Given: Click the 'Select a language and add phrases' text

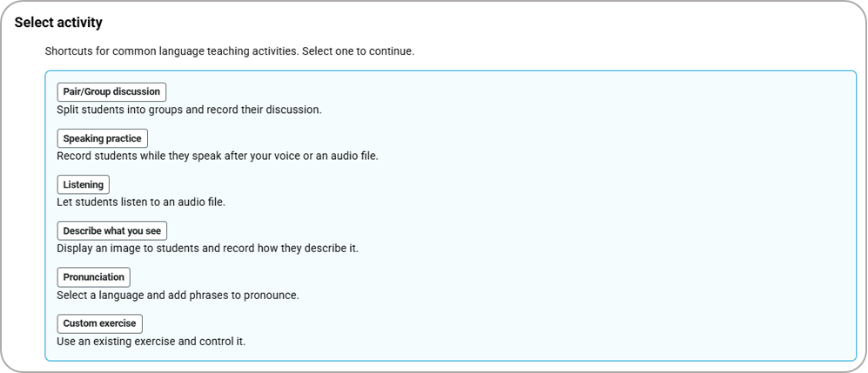Looking at the screenshot, I should (178, 296).
